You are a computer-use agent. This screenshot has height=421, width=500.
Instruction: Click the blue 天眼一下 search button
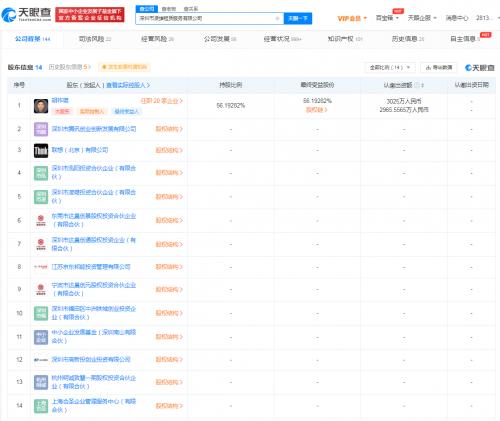pos(298,18)
